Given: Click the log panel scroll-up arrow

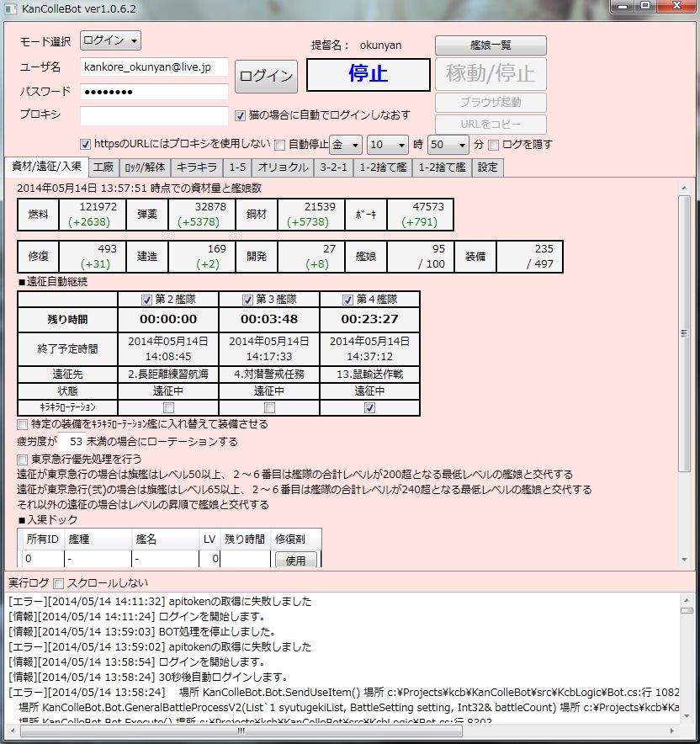Looking at the screenshot, I should tap(687, 600).
